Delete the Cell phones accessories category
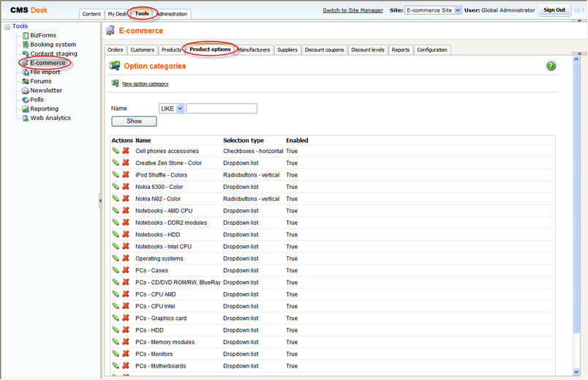Viewport: 588px width, 380px height. 126,151
